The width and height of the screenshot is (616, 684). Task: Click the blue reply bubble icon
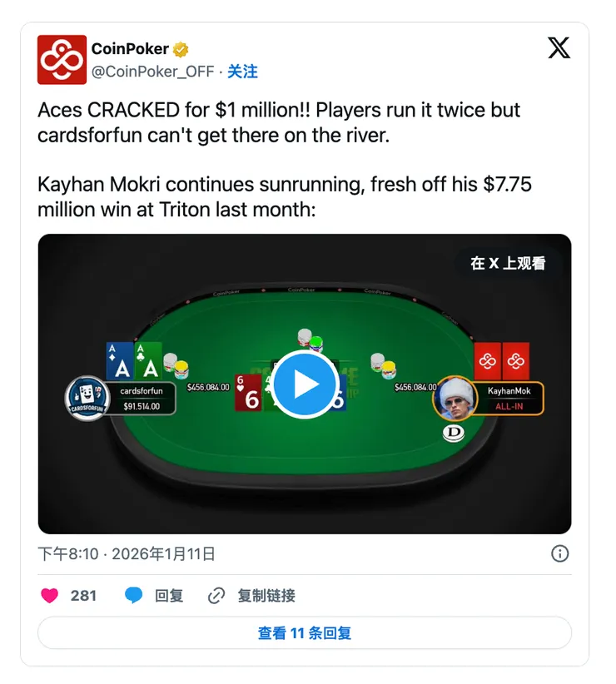click(133, 596)
